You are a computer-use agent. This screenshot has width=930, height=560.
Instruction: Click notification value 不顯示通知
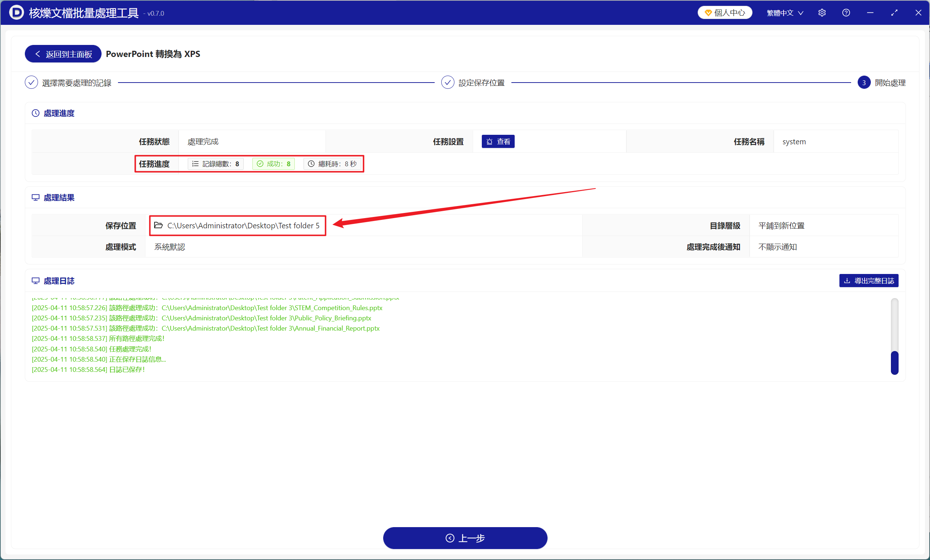[x=778, y=247]
